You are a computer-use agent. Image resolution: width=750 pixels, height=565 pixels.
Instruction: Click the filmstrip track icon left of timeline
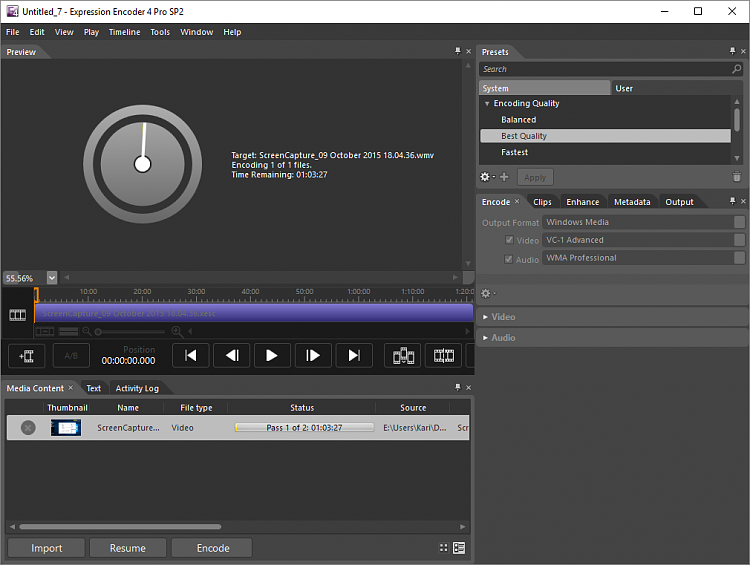click(18, 315)
